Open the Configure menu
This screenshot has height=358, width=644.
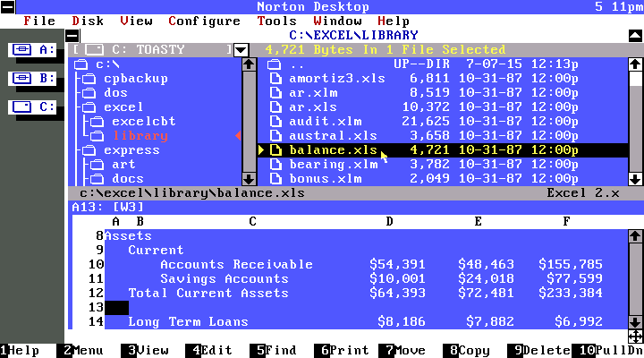(204, 21)
